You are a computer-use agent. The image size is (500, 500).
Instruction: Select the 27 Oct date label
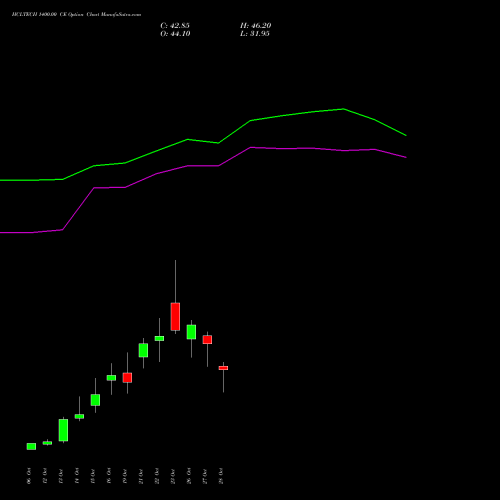(x=205, y=476)
